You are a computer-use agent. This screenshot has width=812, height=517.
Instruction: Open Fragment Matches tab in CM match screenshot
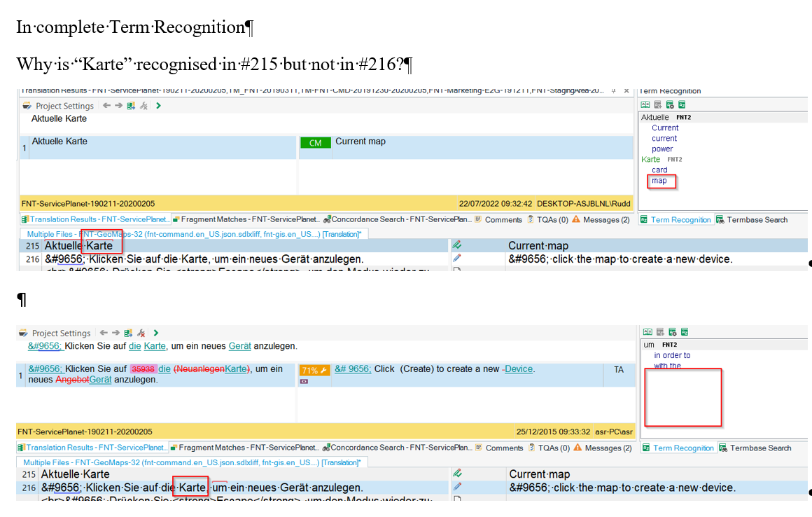point(246,220)
